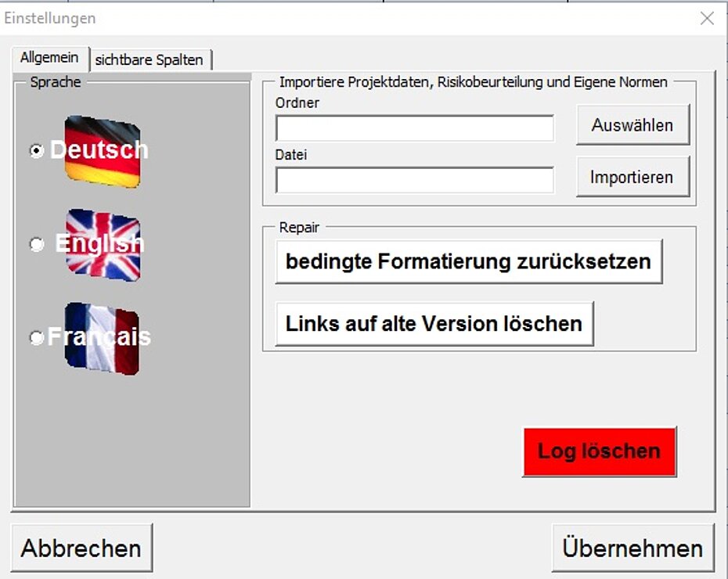Open the Allgemein tab

(x=49, y=57)
